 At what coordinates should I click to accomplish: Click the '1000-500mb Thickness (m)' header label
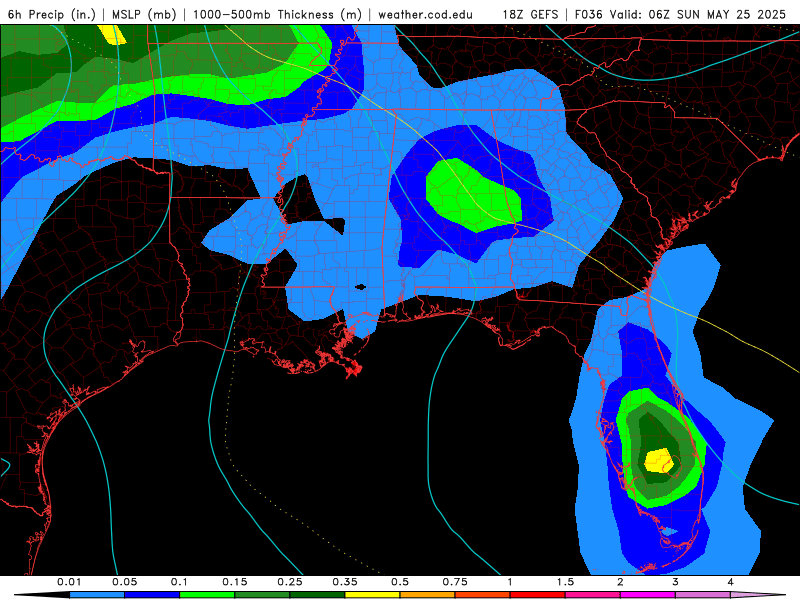(x=277, y=14)
